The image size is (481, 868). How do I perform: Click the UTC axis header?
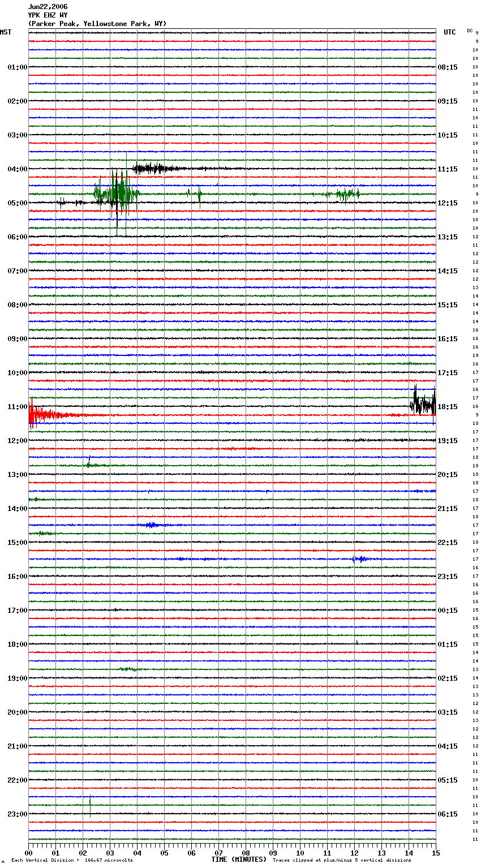pos(449,32)
